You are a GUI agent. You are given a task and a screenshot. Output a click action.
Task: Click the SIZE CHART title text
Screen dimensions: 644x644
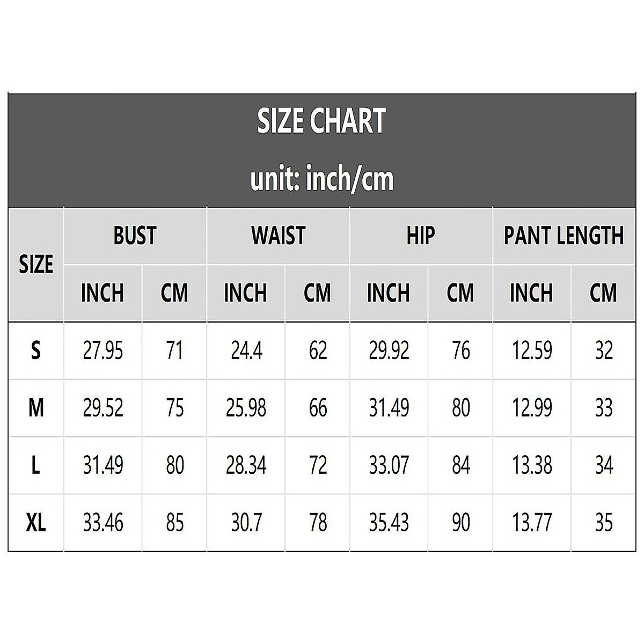[321, 121]
